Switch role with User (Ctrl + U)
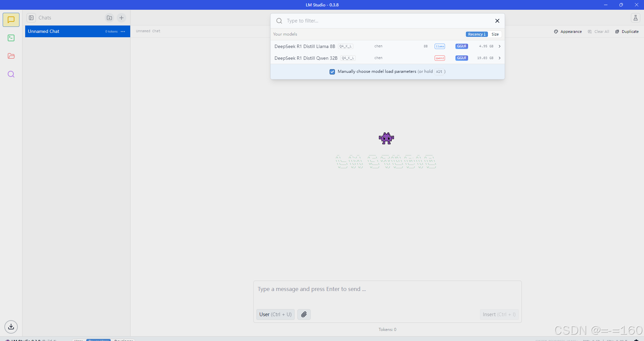The image size is (644, 341). tap(276, 314)
